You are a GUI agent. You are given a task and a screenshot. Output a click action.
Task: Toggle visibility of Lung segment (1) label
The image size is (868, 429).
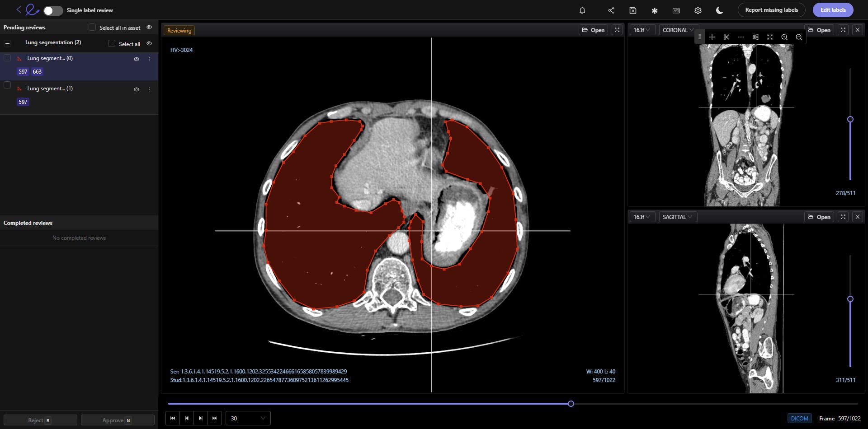point(137,89)
